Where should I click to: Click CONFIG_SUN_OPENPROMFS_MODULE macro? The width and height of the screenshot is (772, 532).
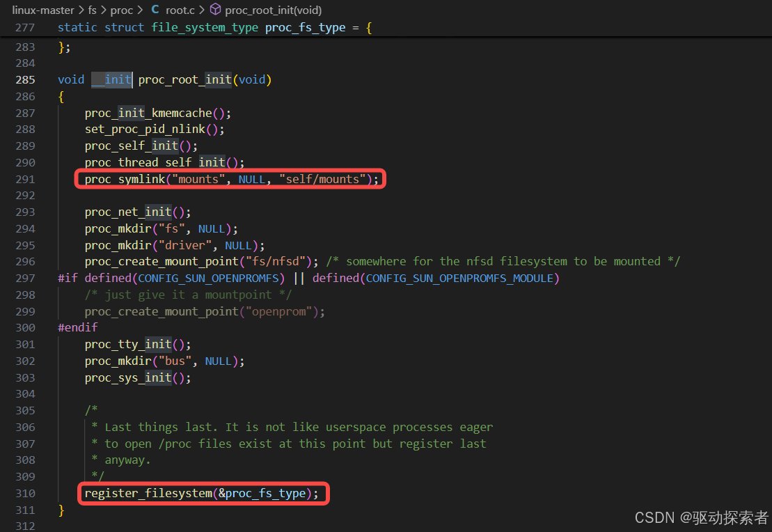pos(460,279)
